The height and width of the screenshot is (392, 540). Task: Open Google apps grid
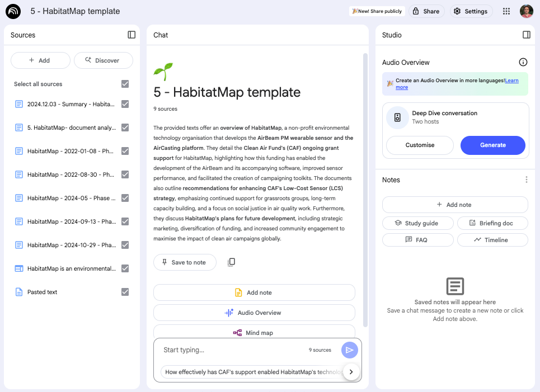click(506, 11)
